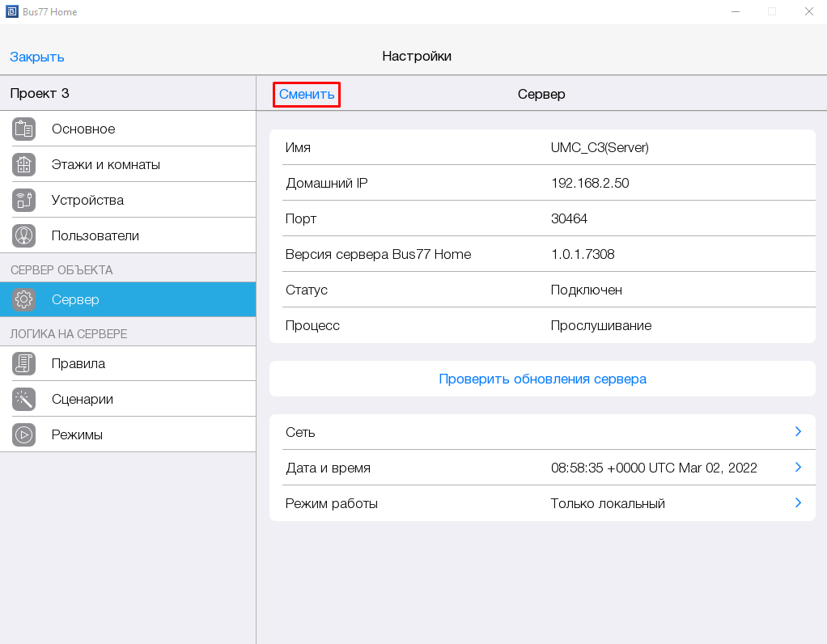The height and width of the screenshot is (644, 827).
Task: Go to the Устройства sidebar entry
Action: pyautogui.click(x=87, y=200)
